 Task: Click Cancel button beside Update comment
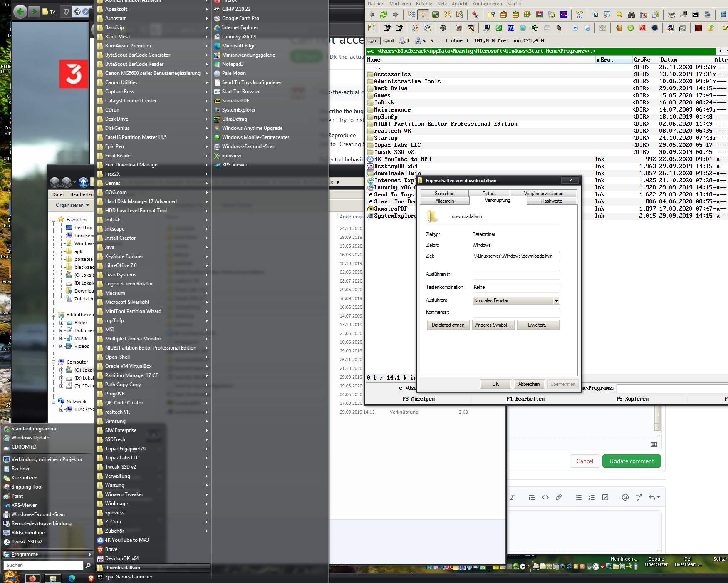pos(584,461)
